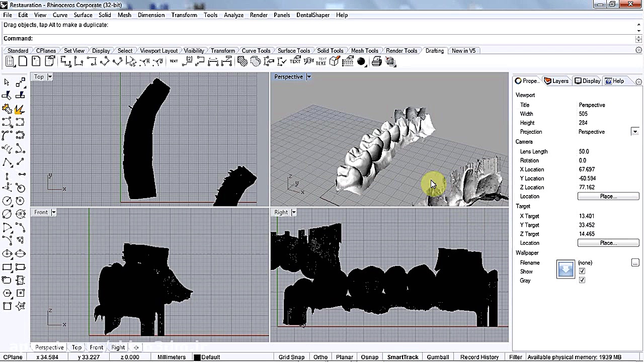Click the panel options gear icon
This screenshot has width=644, height=362.
coord(638,81)
